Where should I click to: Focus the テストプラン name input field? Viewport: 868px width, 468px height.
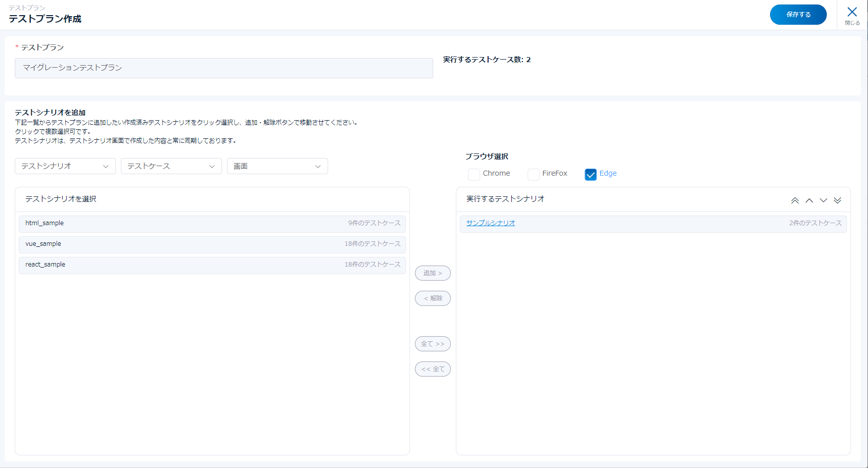point(224,68)
